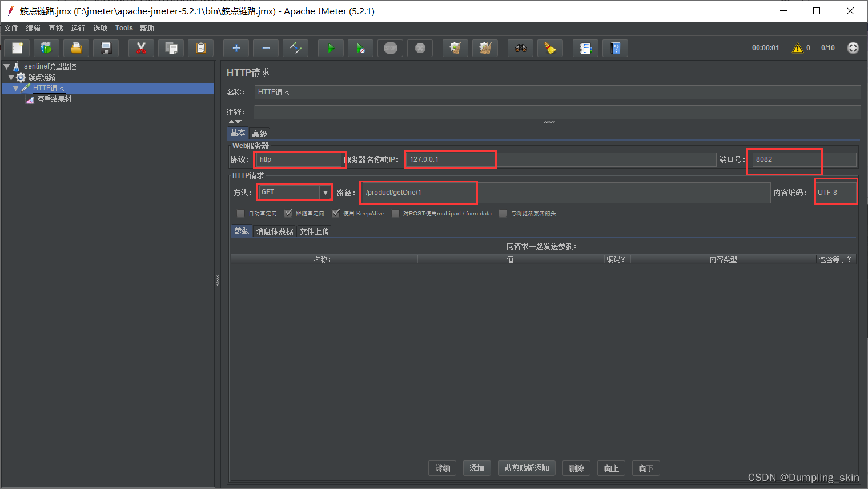Switch to the 文件上传 tab
Screen dimensions: 868x489
click(314, 231)
